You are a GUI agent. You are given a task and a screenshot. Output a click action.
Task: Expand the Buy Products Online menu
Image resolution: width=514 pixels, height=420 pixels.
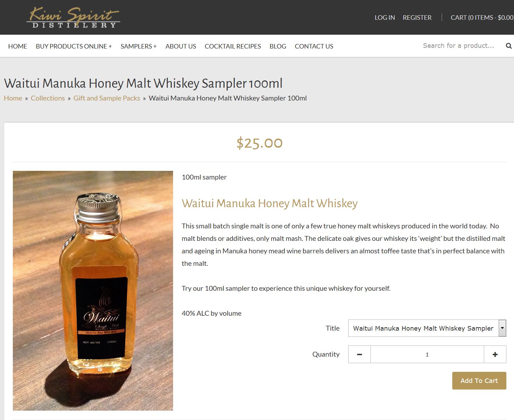74,46
